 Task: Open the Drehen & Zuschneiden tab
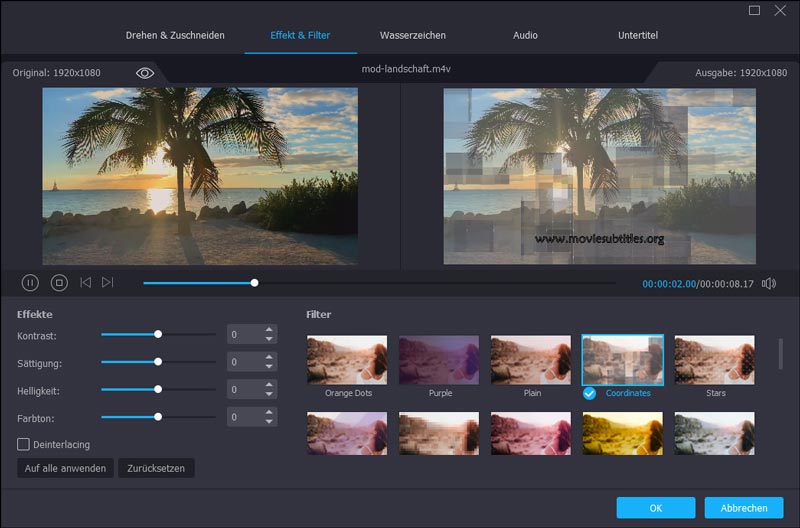(175, 35)
